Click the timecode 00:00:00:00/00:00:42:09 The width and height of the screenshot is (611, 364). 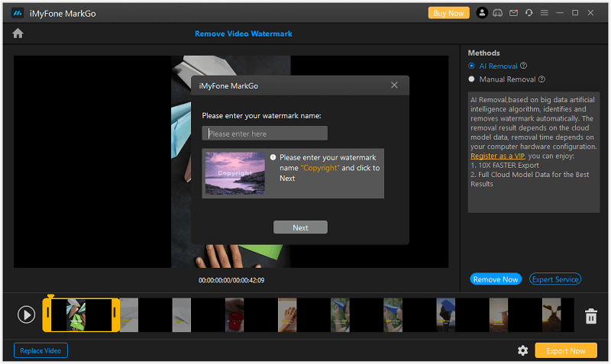click(x=231, y=280)
